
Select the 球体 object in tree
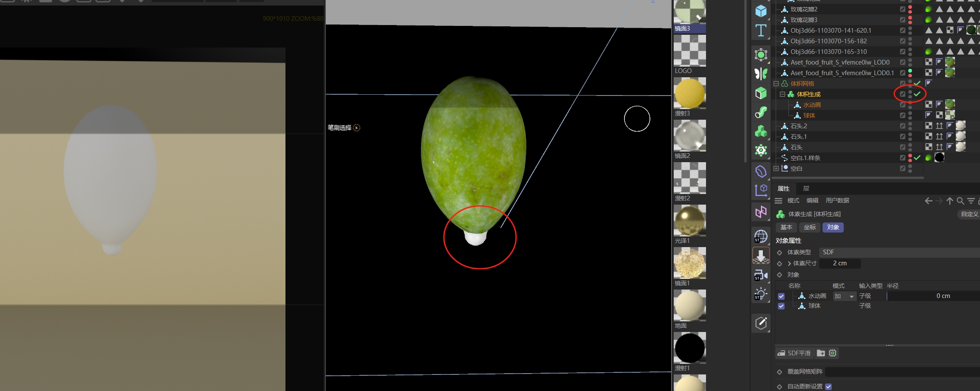click(809, 115)
